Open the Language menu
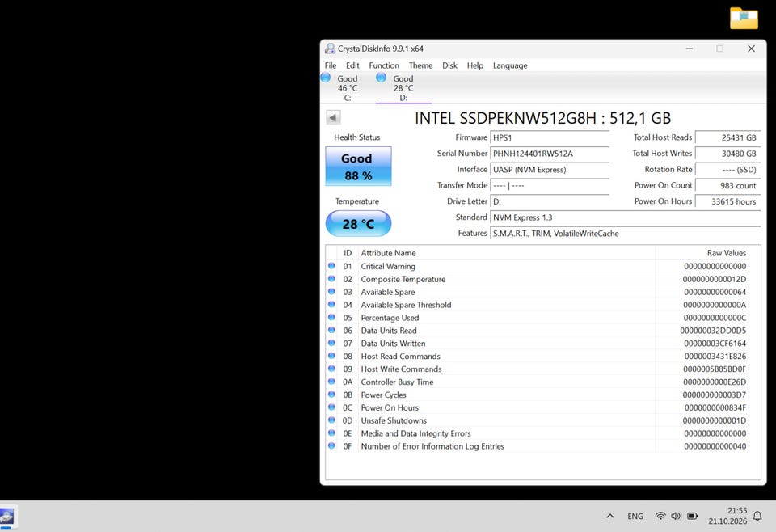Screen dimensions: 776x532 pyautogui.click(x=510, y=65)
